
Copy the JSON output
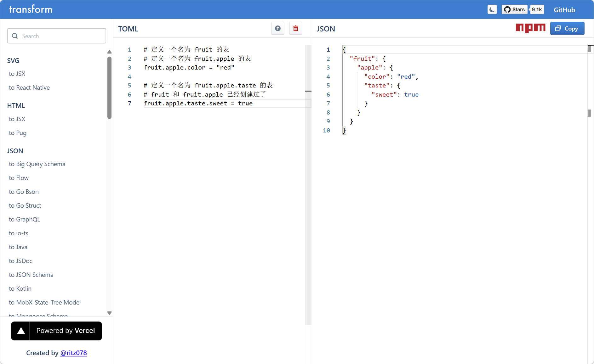click(x=567, y=29)
